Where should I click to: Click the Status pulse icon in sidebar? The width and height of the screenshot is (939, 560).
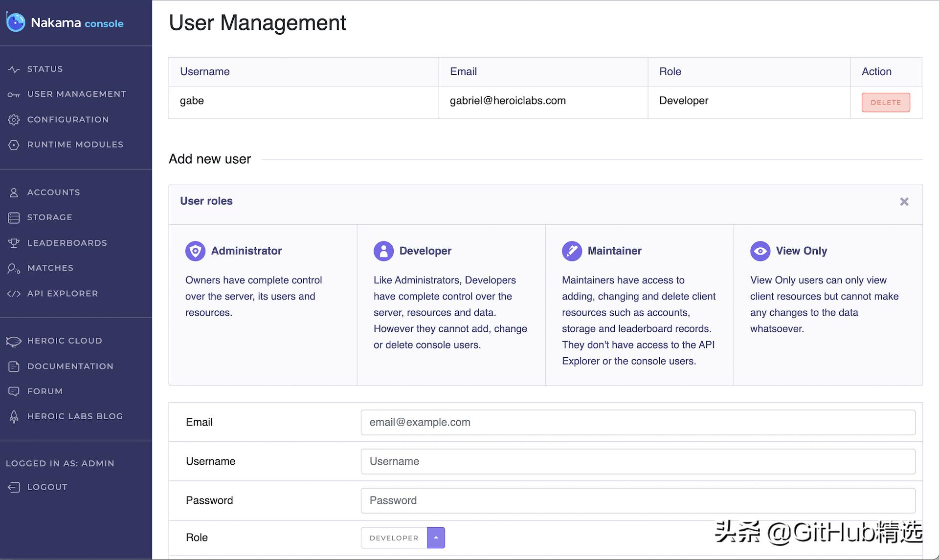[14, 69]
